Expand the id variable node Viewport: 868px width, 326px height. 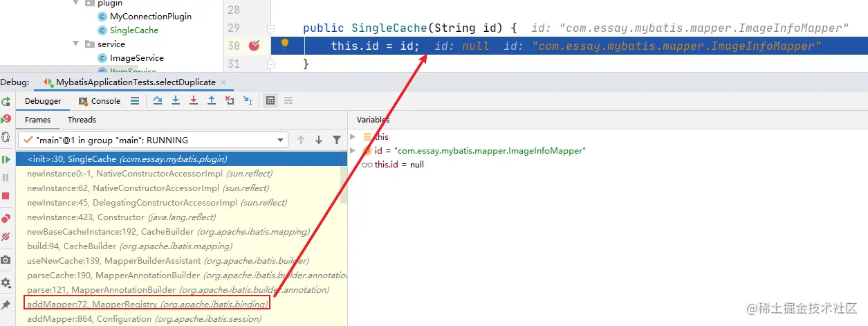(353, 151)
